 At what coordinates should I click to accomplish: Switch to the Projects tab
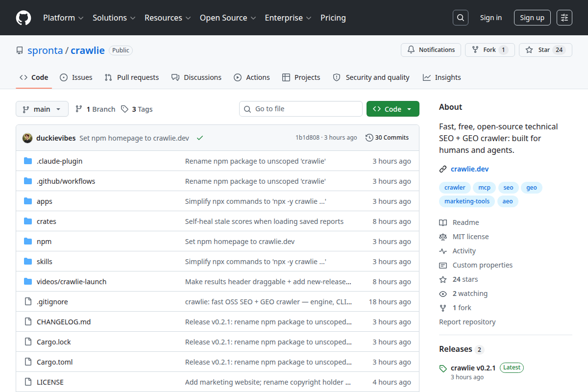[301, 77]
